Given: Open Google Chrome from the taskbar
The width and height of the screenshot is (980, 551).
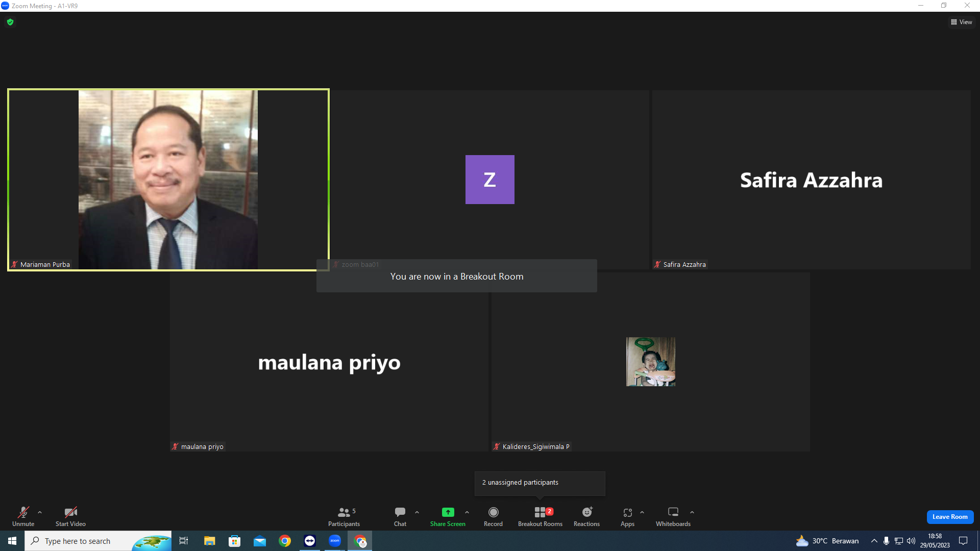Looking at the screenshot, I should click(285, 541).
